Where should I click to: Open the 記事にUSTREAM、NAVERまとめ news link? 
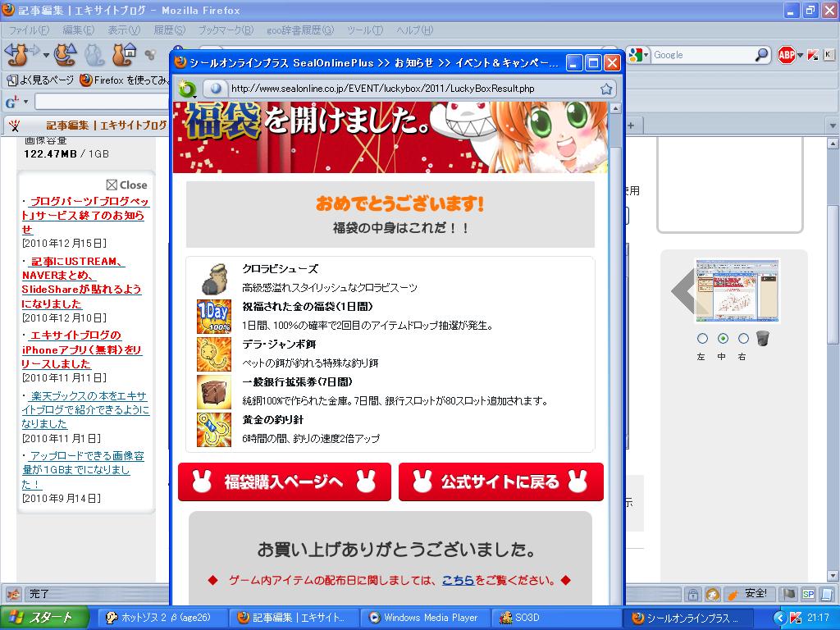(81, 282)
